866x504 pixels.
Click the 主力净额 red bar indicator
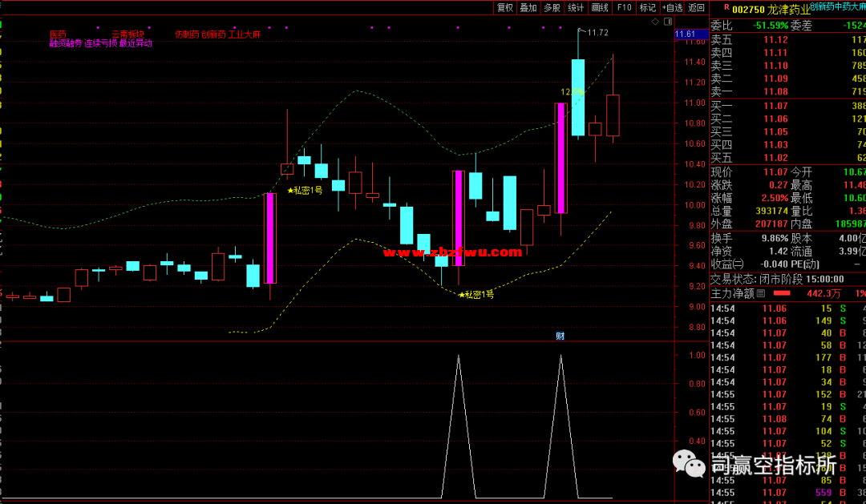[x=782, y=294]
